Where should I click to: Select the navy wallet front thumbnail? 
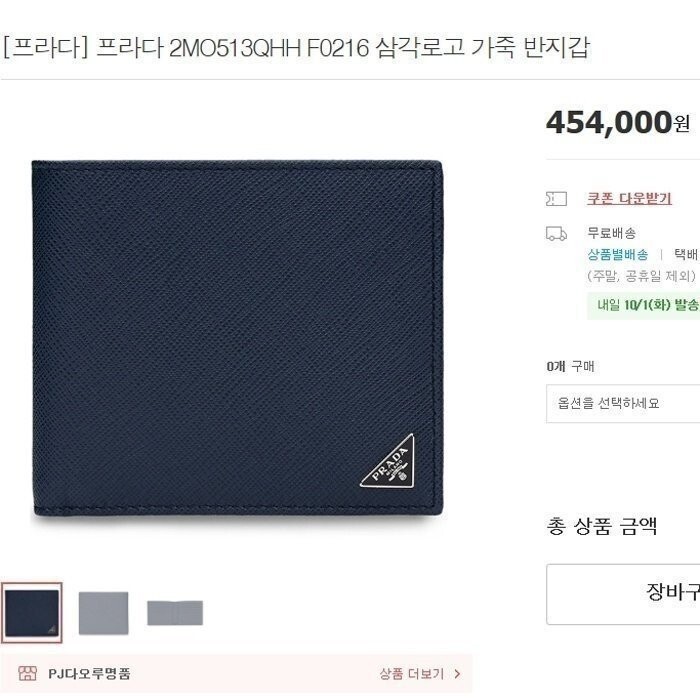coord(32,612)
